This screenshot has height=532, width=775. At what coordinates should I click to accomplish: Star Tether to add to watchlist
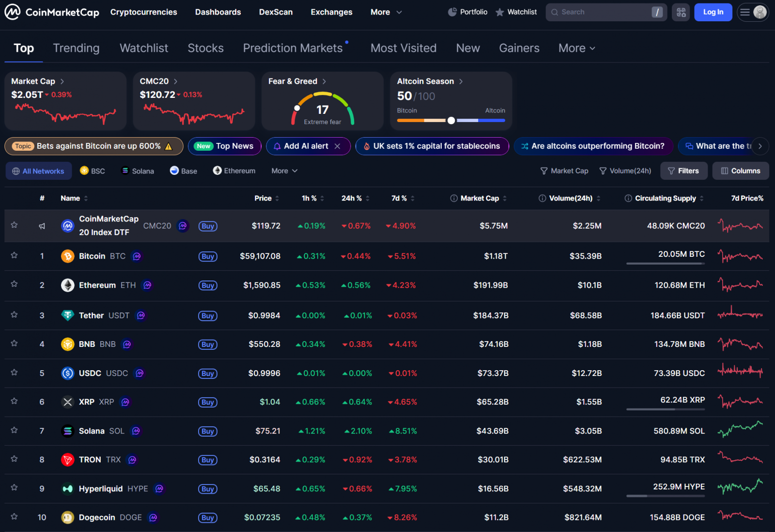(14, 314)
